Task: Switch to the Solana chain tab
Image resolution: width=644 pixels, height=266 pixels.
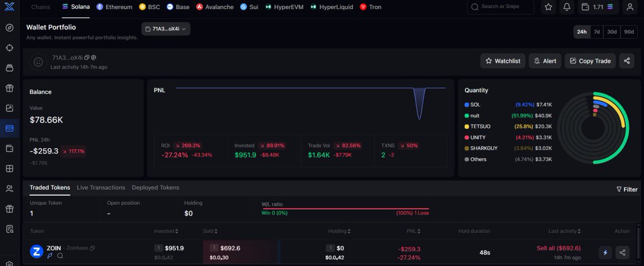Action: [76, 7]
